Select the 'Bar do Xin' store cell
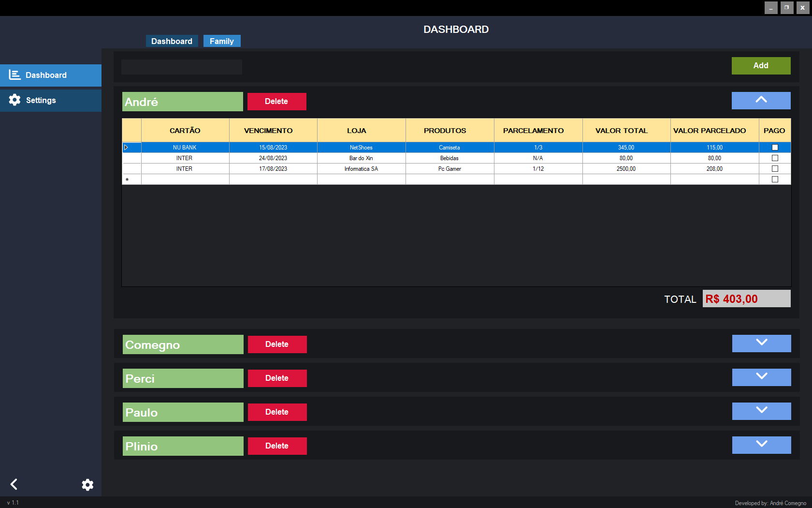The height and width of the screenshot is (508, 812). click(362, 158)
